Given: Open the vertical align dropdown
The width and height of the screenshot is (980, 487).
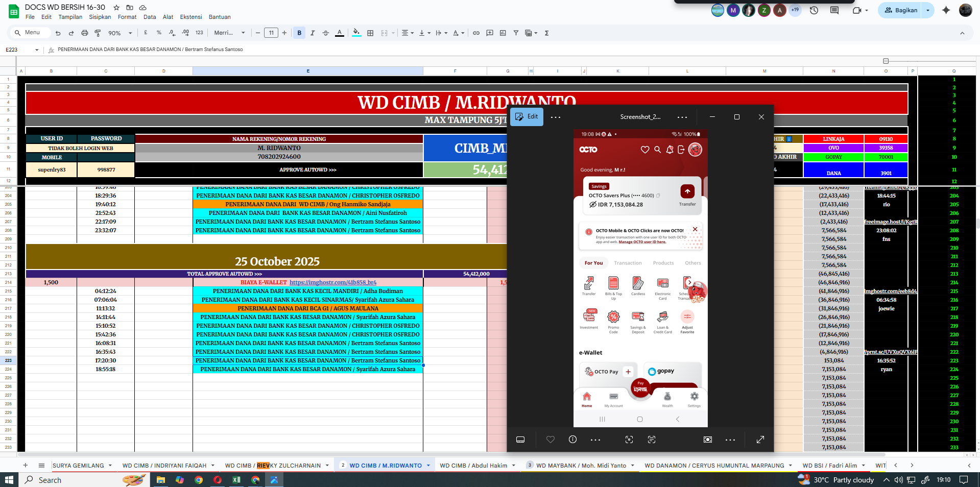Looking at the screenshot, I should click(425, 33).
